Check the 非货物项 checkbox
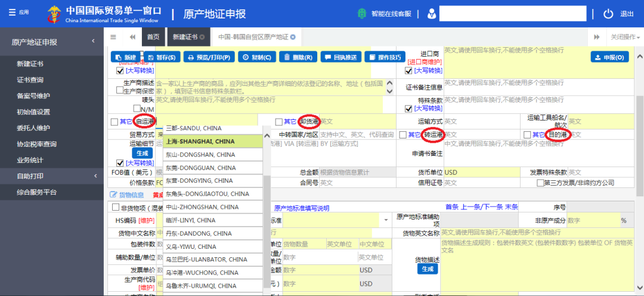Screen dimensions: 644x296 click(x=115, y=208)
